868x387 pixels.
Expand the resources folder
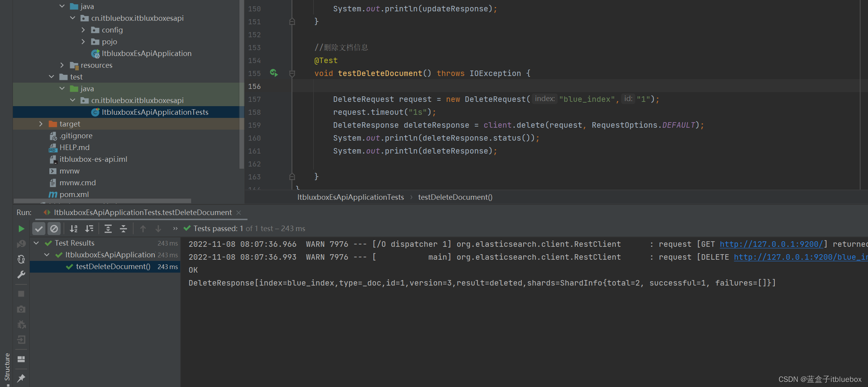click(x=62, y=65)
